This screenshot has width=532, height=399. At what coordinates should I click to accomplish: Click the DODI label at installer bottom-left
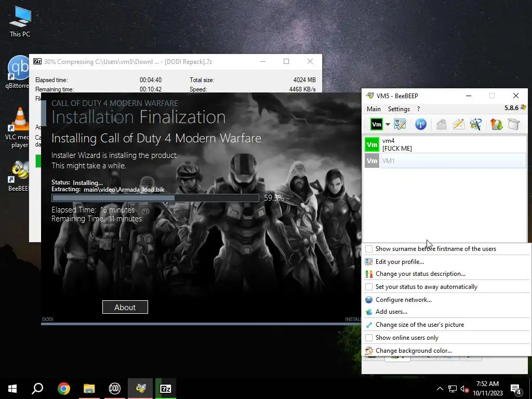tap(47, 320)
